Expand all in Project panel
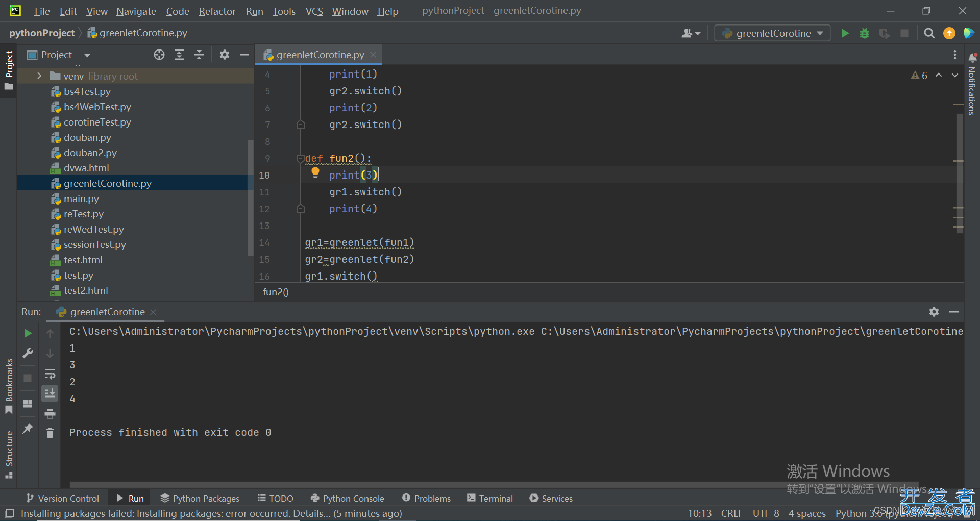Viewport: 980px width, 521px height. pyautogui.click(x=179, y=55)
